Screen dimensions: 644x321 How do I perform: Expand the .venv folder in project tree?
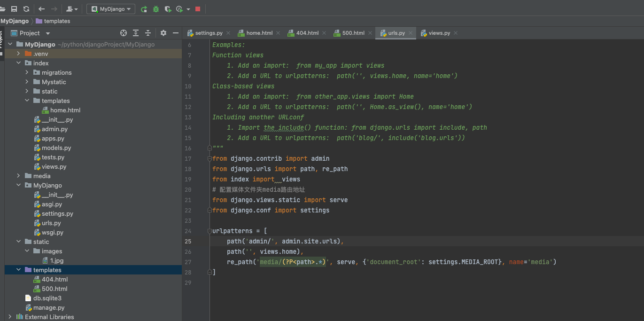point(18,54)
